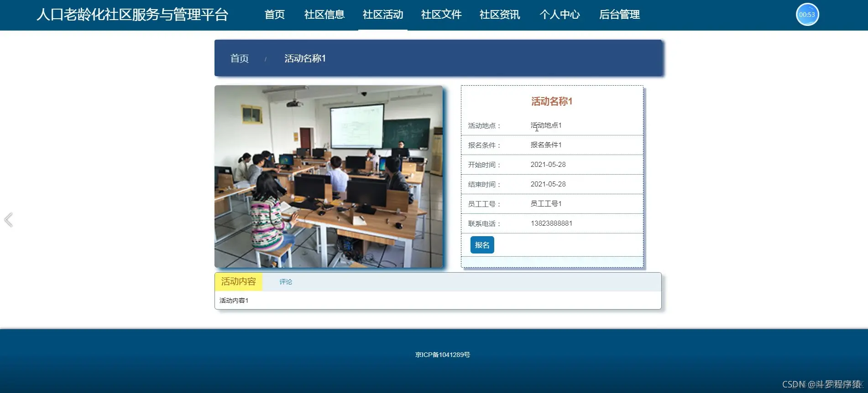
Task: Switch to the 评论 tab
Action: pyautogui.click(x=286, y=282)
